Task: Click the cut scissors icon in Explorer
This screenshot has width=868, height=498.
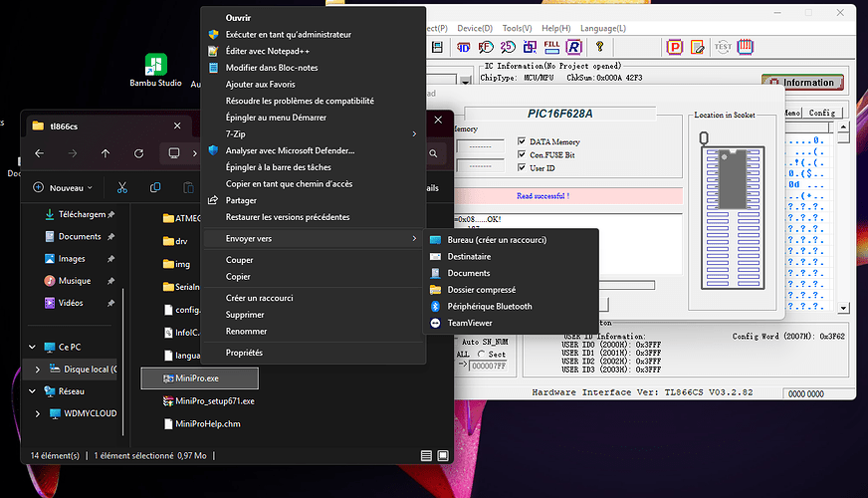Action: pyautogui.click(x=122, y=188)
